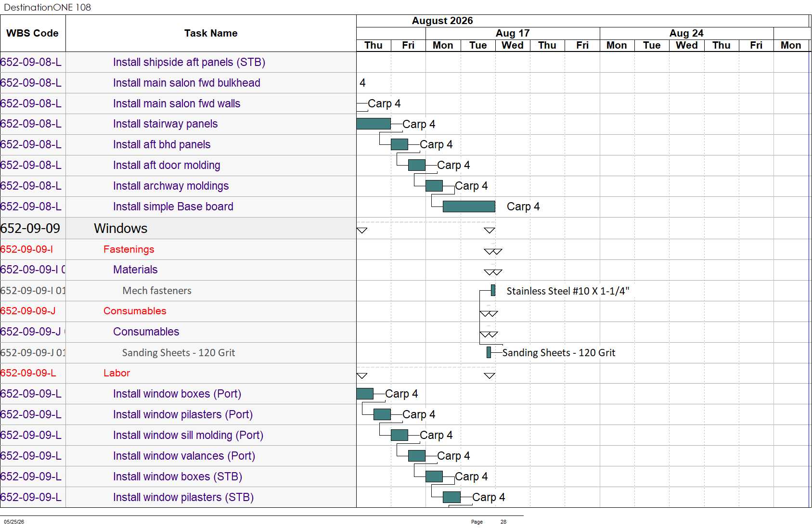
Task: Select the Task Name column header
Action: tap(211, 33)
